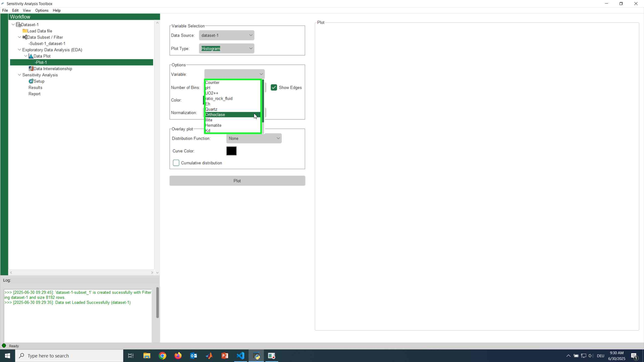Open the File menu

click(5, 10)
